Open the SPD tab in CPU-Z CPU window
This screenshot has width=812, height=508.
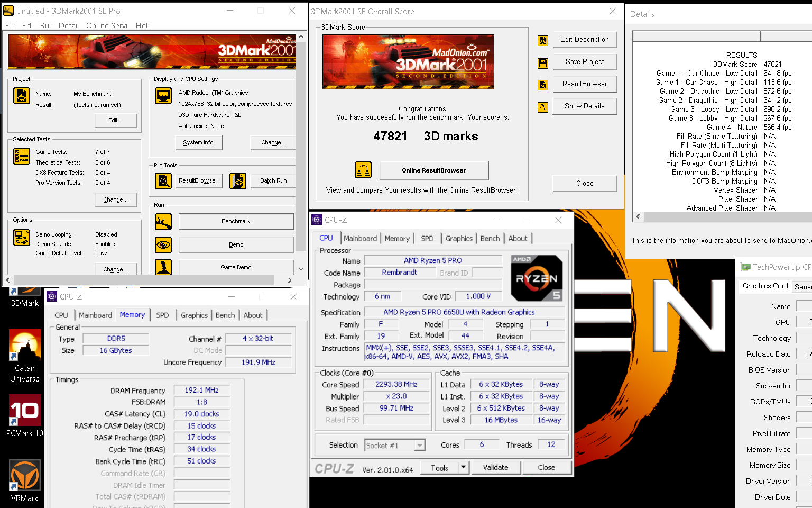[x=427, y=239]
